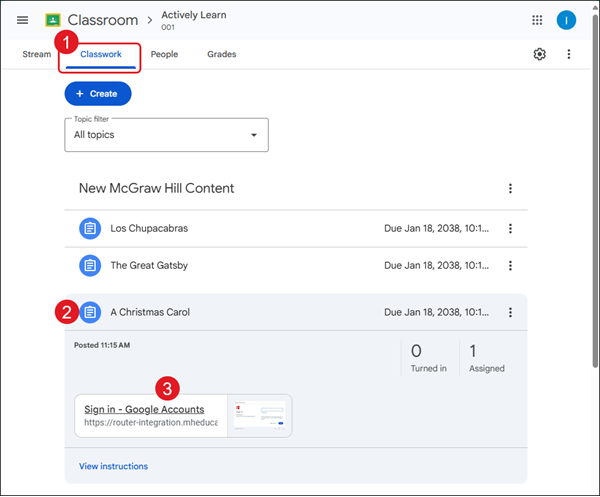Viewport: 600px width, 497px height.
Task: Open class settings gear
Action: coord(539,54)
